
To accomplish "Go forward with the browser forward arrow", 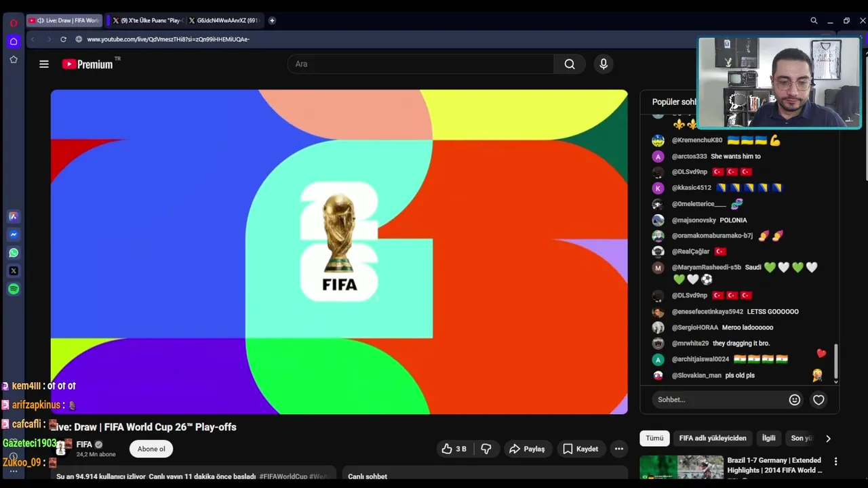I will [48, 39].
